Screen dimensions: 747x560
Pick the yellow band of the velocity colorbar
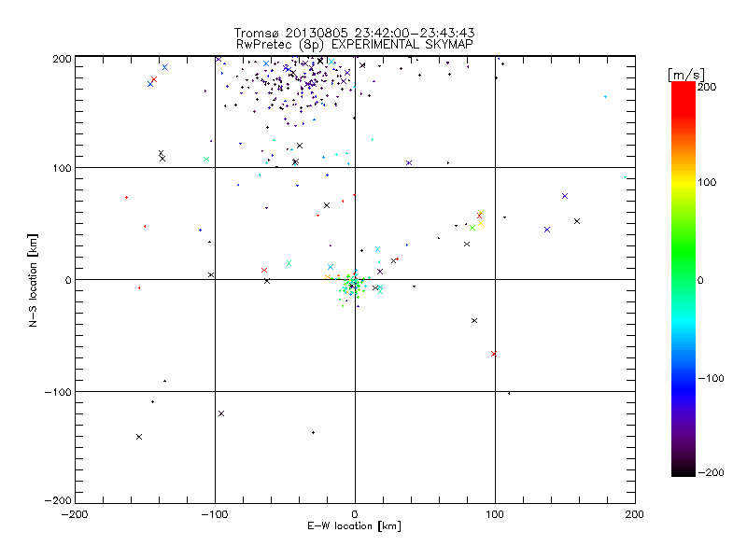point(684,182)
